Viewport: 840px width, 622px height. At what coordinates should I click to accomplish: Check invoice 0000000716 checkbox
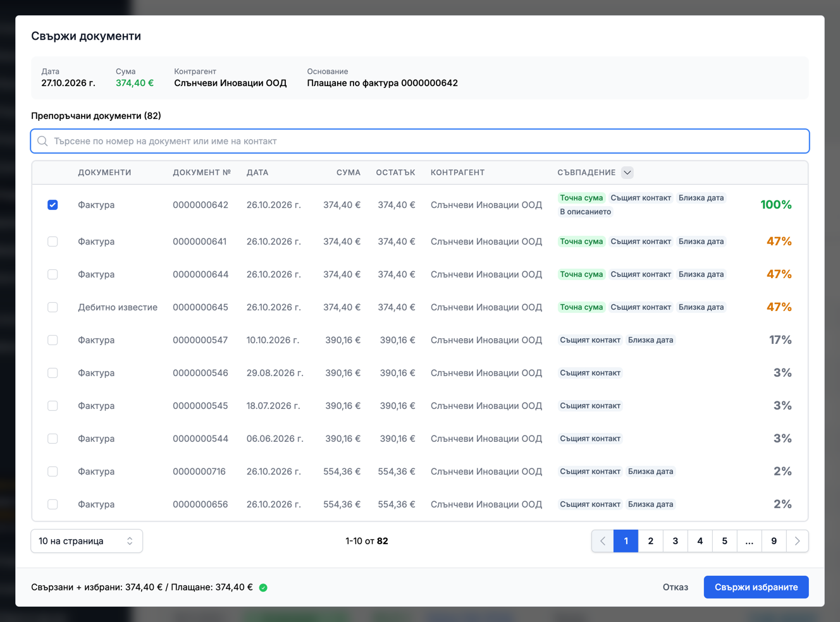(52, 472)
